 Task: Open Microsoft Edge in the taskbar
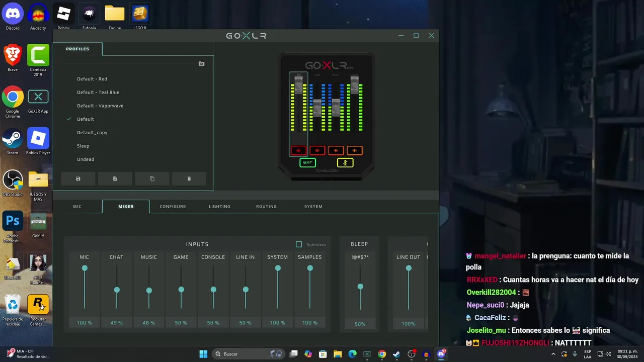(x=353, y=354)
